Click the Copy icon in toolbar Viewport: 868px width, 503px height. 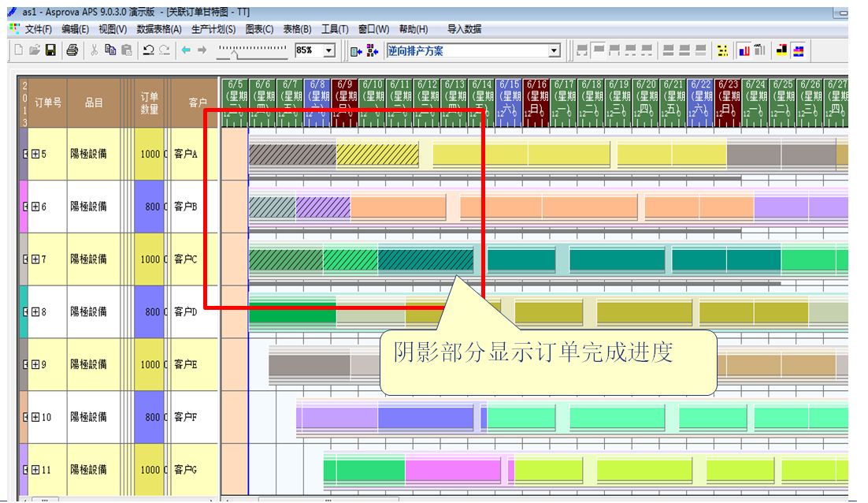[x=110, y=50]
